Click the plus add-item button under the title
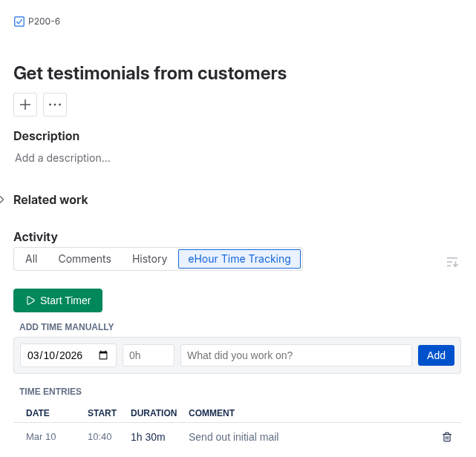This screenshot has width=476, height=457. 25,105
